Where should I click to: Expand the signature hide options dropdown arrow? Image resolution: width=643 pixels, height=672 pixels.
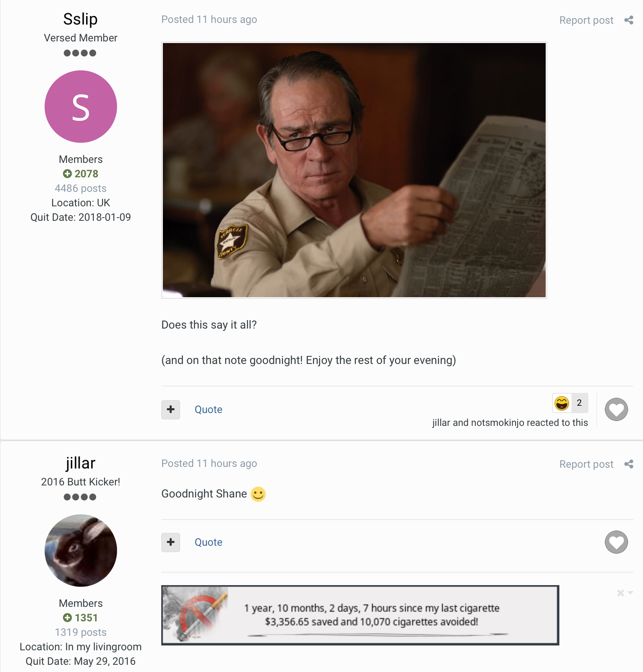630,593
